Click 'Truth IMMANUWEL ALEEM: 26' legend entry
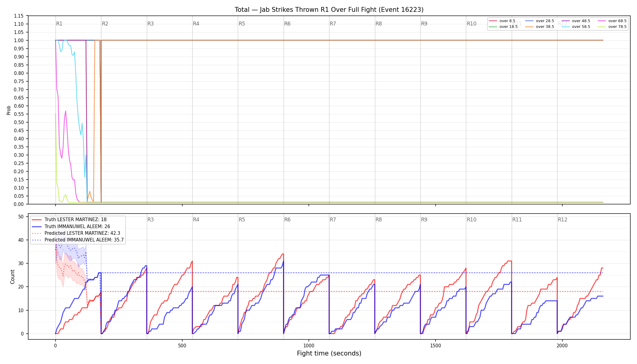The image size is (637, 364). (71, 227)
